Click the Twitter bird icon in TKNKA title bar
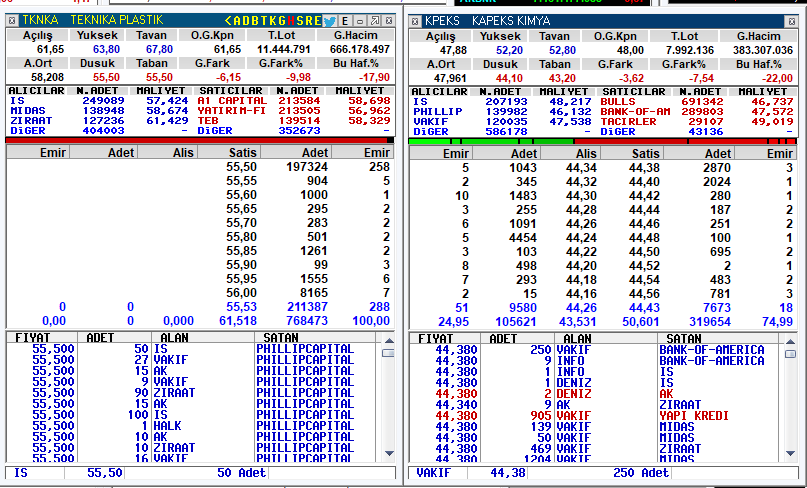This screenshot has width=807, height=488. click(329, 21)
